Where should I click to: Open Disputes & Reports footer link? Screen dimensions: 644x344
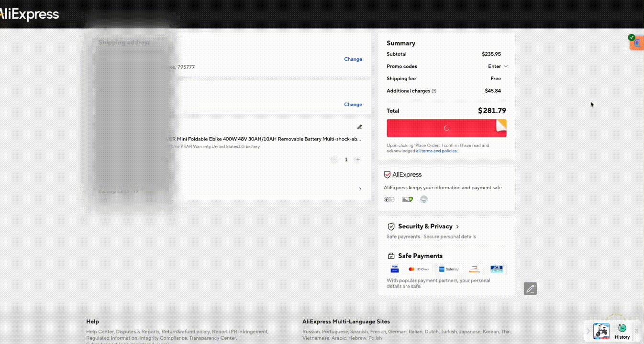tap(138, 332)
